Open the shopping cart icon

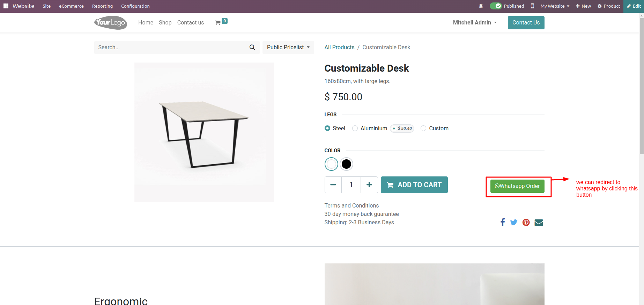click(x=218, y=23)
